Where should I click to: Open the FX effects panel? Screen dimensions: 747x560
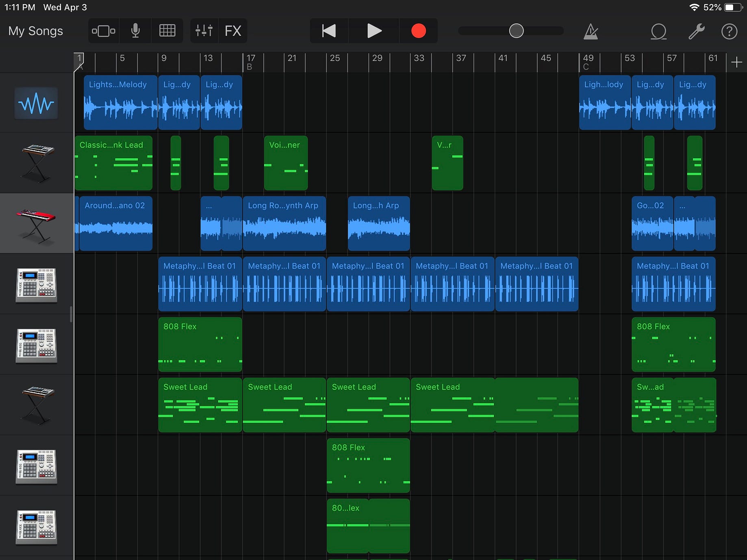(233, 30)
